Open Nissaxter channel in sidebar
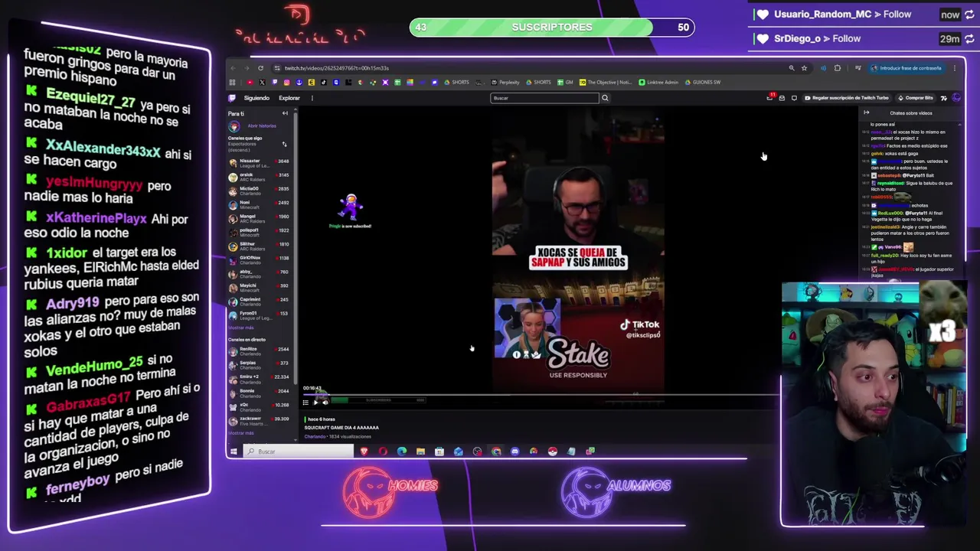 point(260,163)
